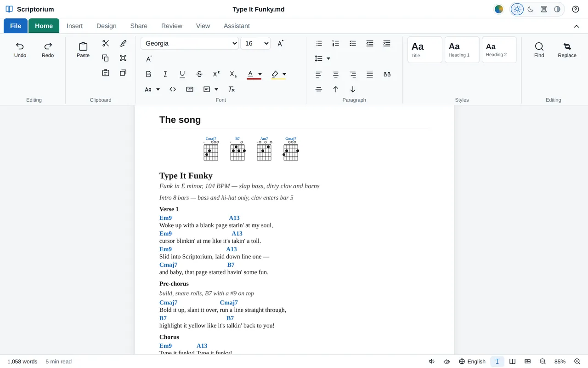This screenshot has width=588, height=368.
Task: Switch to the Design tab
Action: [107, 26]
